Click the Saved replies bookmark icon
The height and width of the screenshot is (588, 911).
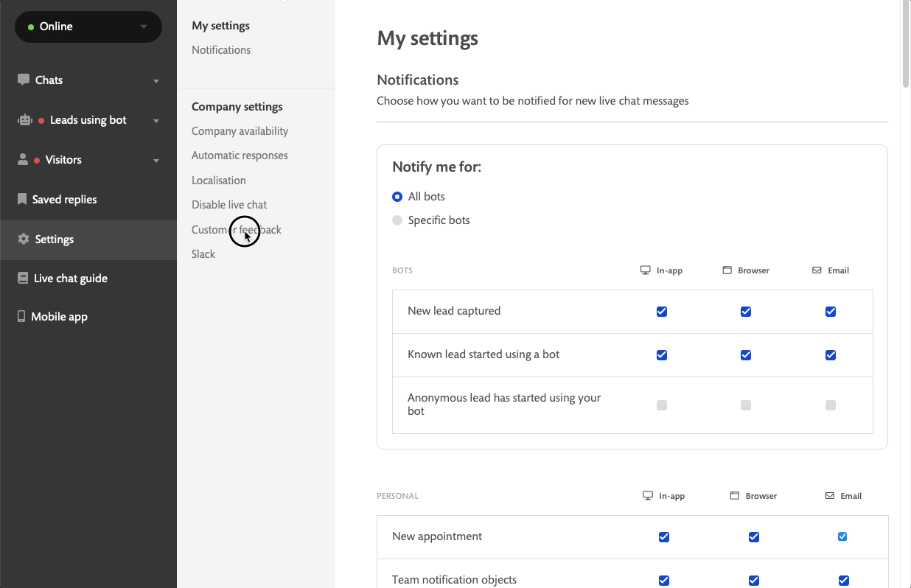(22, 199)
